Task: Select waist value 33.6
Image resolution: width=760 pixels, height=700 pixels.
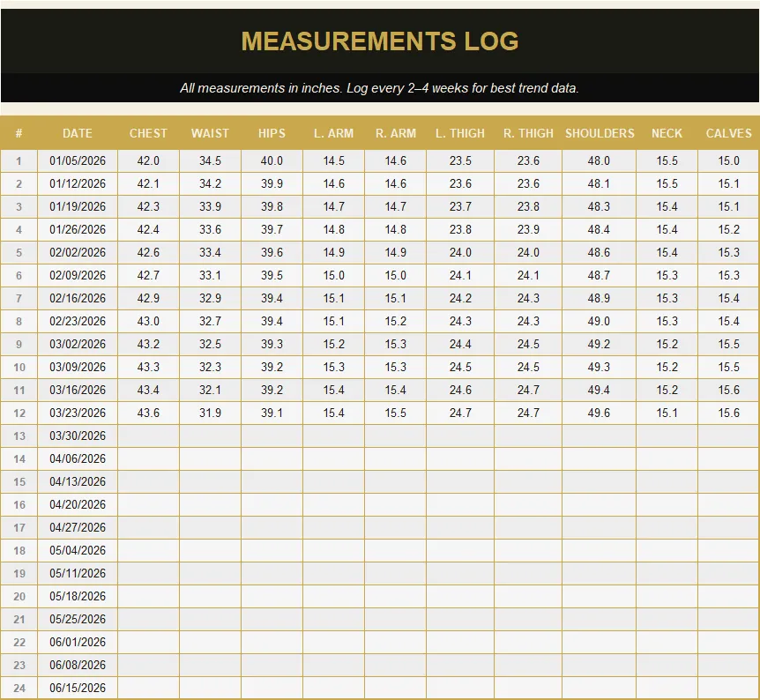Action: click(x=211, y=230)
